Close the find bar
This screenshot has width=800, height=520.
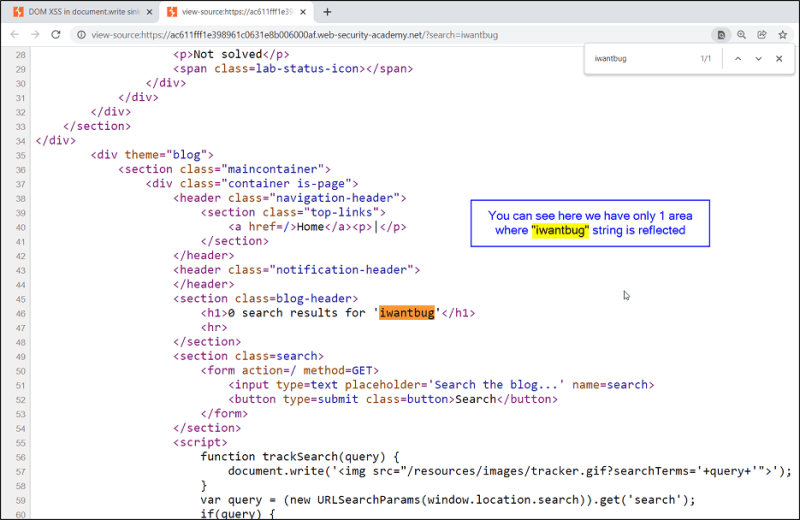coord(779,59)
